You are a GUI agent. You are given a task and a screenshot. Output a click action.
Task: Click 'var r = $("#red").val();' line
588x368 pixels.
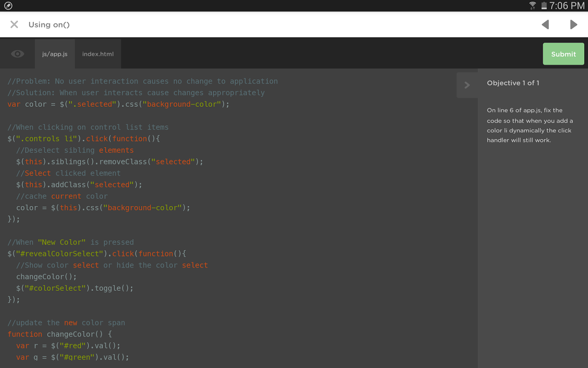point(68,346)
